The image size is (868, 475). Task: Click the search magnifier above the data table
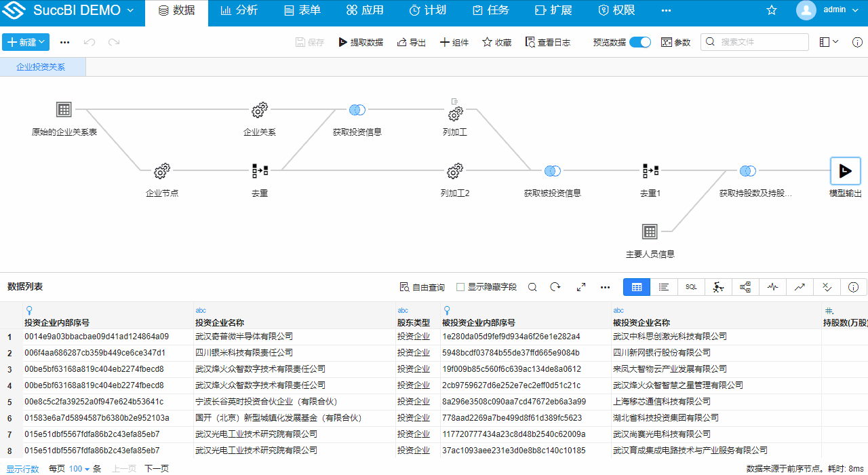532,286
